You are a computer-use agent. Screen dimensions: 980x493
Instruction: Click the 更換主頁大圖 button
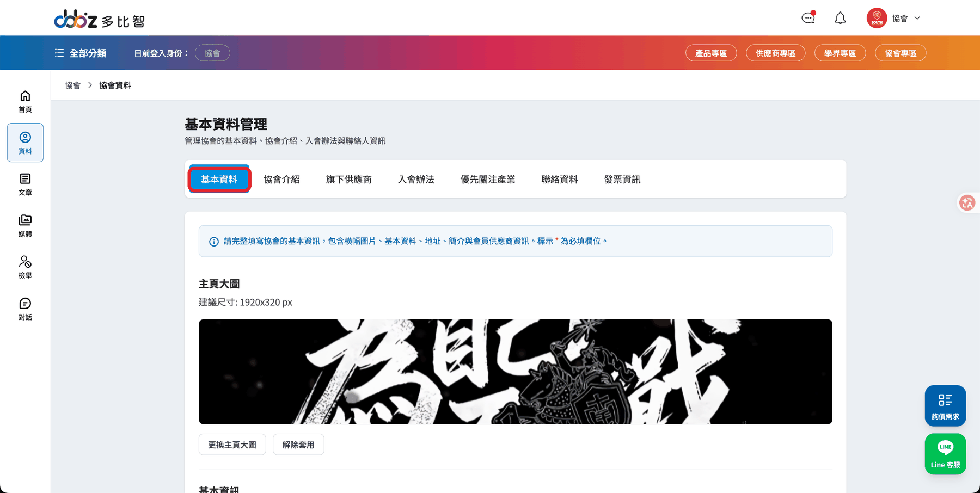point(232,445)
